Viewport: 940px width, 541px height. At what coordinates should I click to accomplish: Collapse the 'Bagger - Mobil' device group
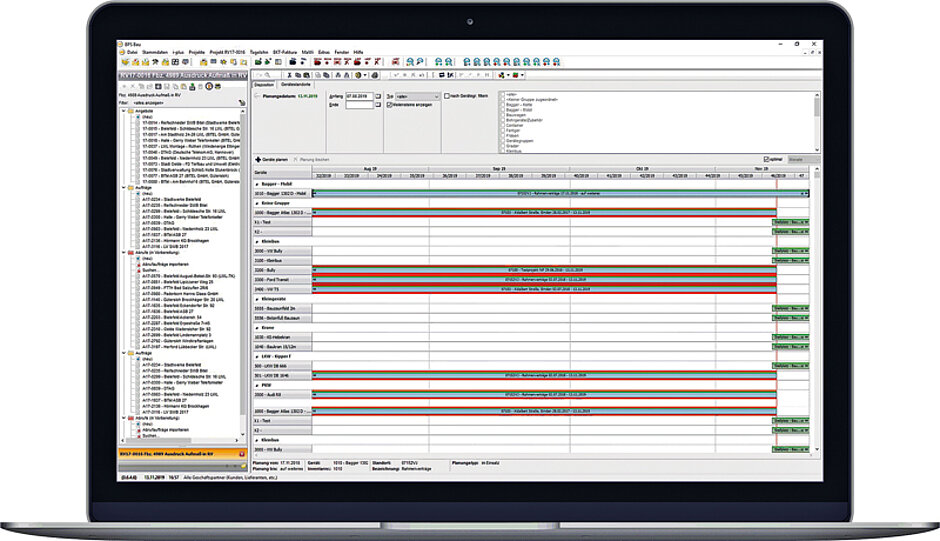(257, 185)
